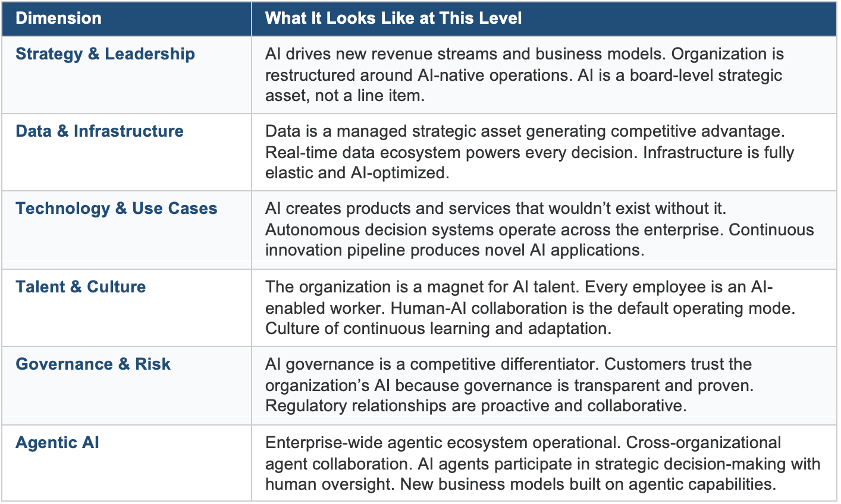This screenshot has height=504, width=841.
Task: Click the phrase 'asset, not a line item'
Action: 344,96
